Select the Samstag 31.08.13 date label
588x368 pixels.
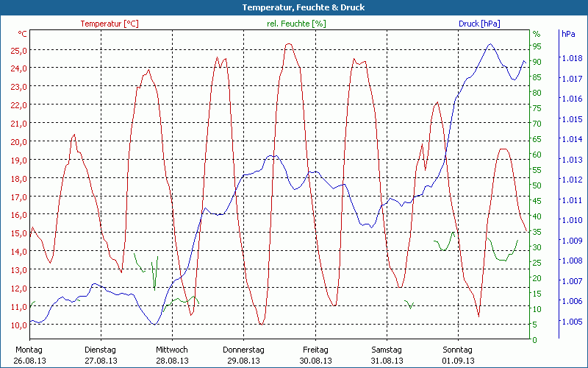point(387,355)
